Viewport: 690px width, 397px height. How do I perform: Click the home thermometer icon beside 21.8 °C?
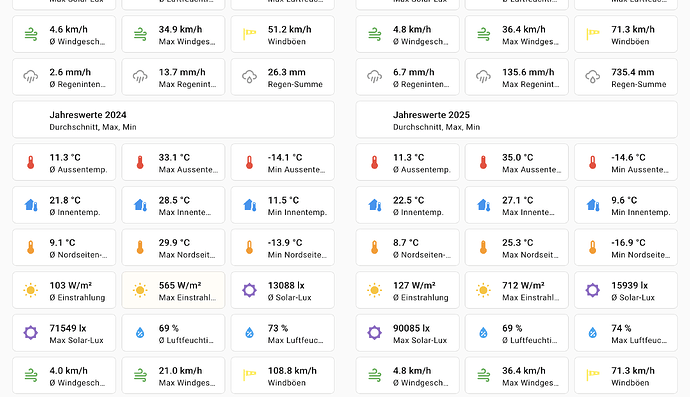31,205
